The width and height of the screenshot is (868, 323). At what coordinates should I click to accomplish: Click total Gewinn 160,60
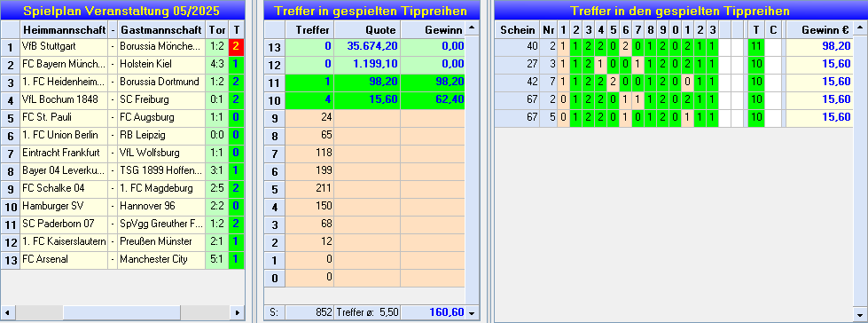(x=433, y=312)
